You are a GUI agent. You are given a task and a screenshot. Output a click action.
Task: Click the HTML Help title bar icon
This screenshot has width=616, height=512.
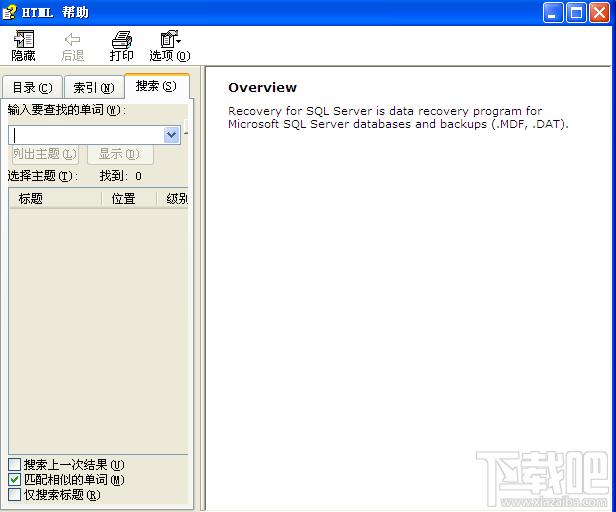[9, 12]
